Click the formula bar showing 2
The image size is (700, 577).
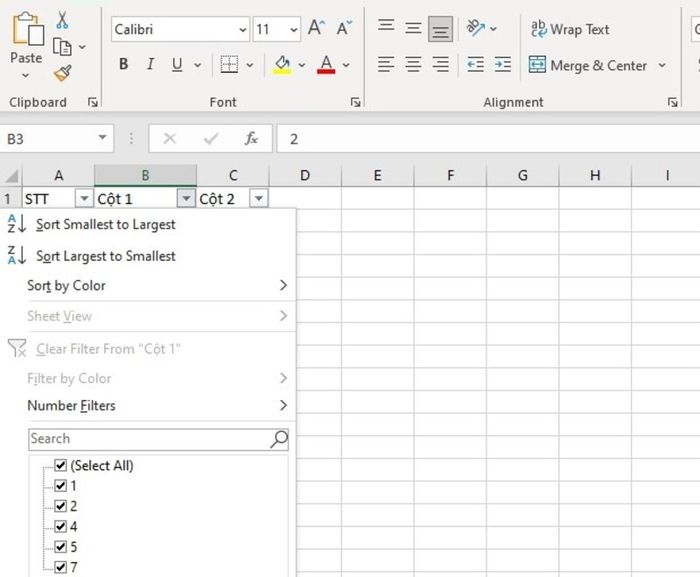pos(488,139)
